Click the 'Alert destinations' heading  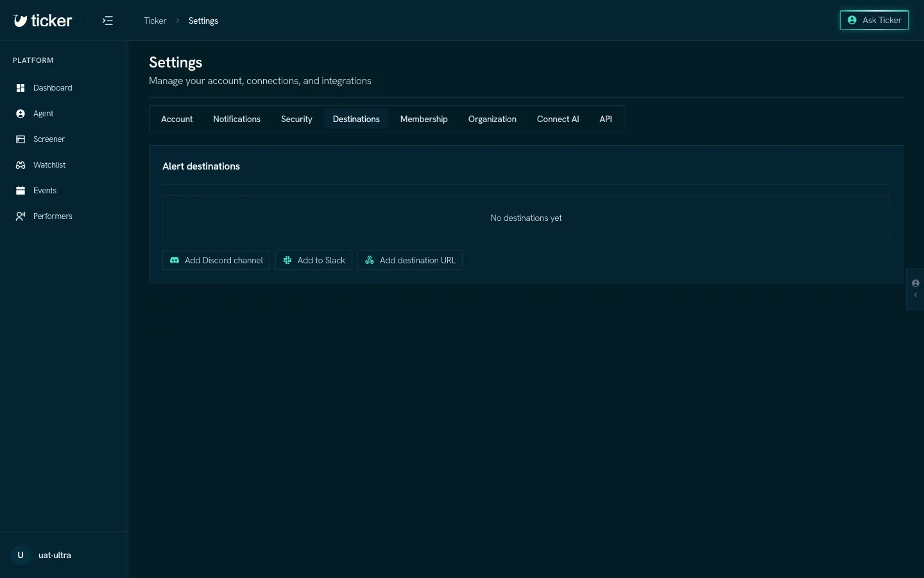pos(201,166)
